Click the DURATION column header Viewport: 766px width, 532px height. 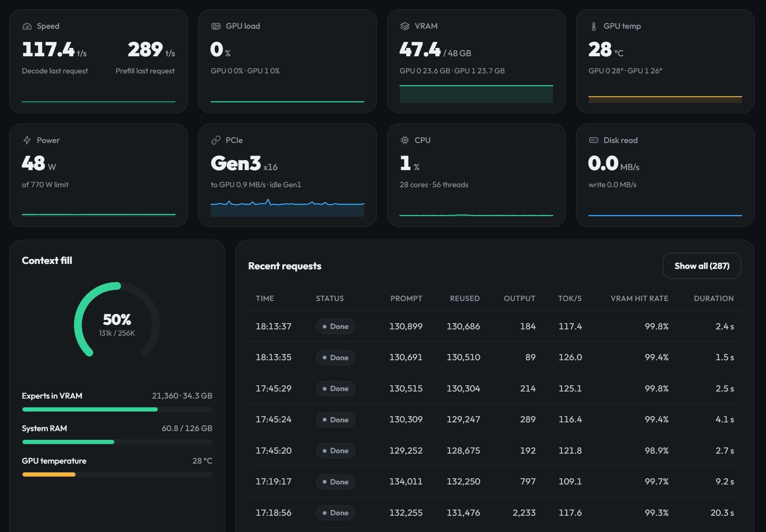pyautogui.click(x=713, y=299)
